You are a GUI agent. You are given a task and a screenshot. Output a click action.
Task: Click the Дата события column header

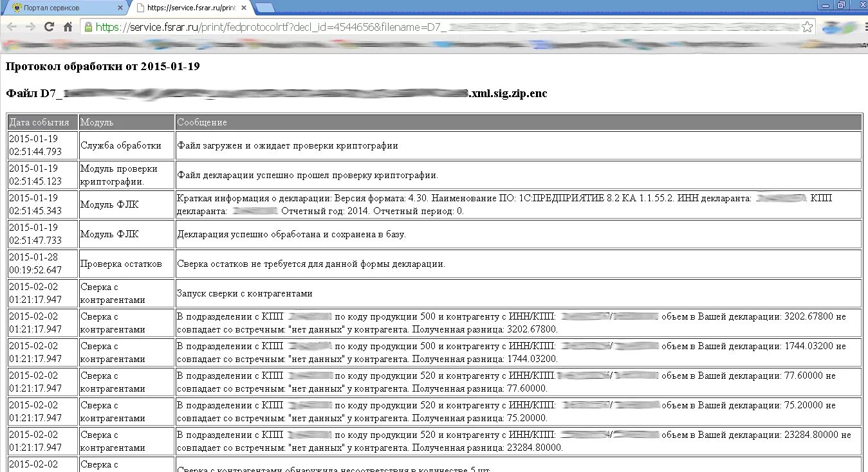pyautogui.click(x=42, y=122)
